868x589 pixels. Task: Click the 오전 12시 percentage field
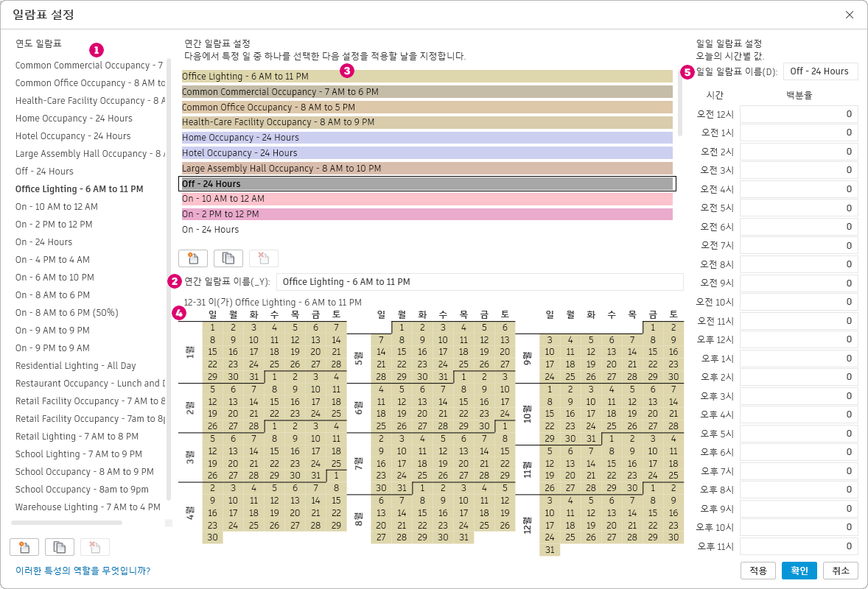click(799, 114)
